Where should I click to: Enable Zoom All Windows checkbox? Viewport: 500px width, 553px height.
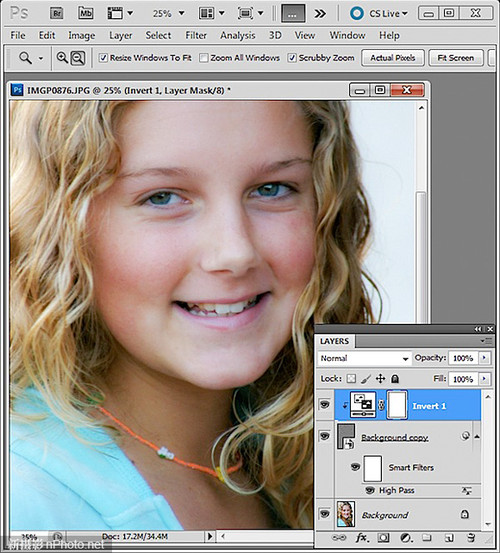[x=204, y=58]
